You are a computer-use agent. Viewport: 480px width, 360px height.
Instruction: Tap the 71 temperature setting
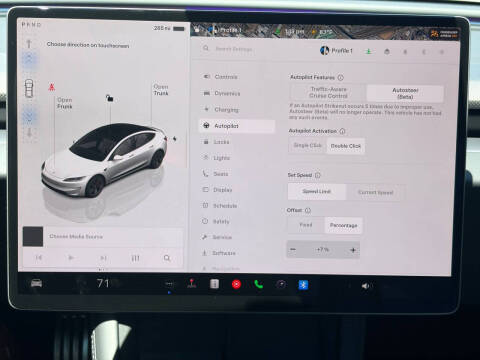103,283
